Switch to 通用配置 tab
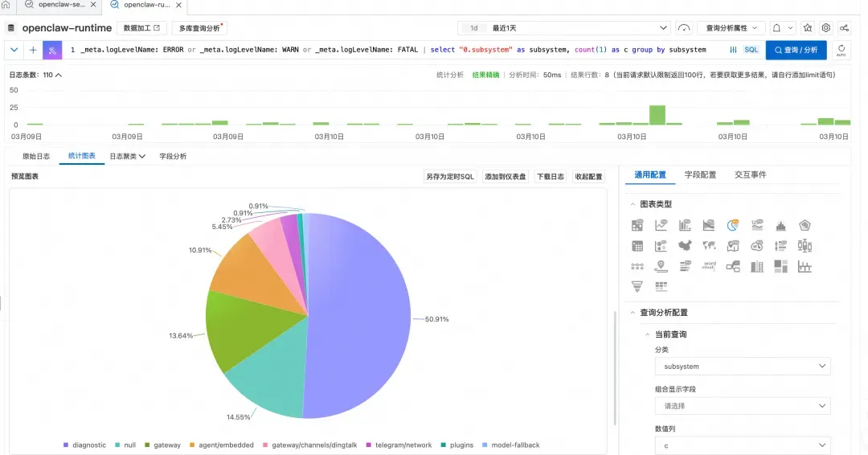The width and height of the screenshot is (868, 455). pos(650,175)
